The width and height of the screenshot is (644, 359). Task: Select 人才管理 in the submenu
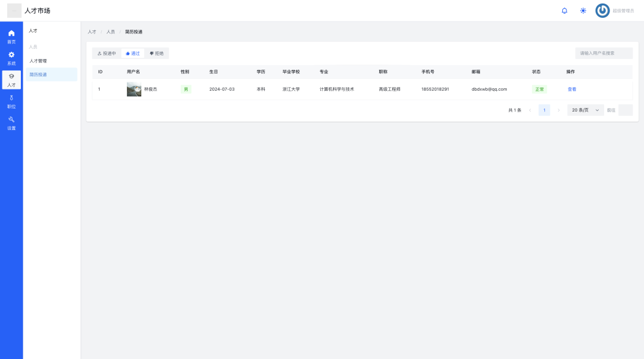click(38, 61)
